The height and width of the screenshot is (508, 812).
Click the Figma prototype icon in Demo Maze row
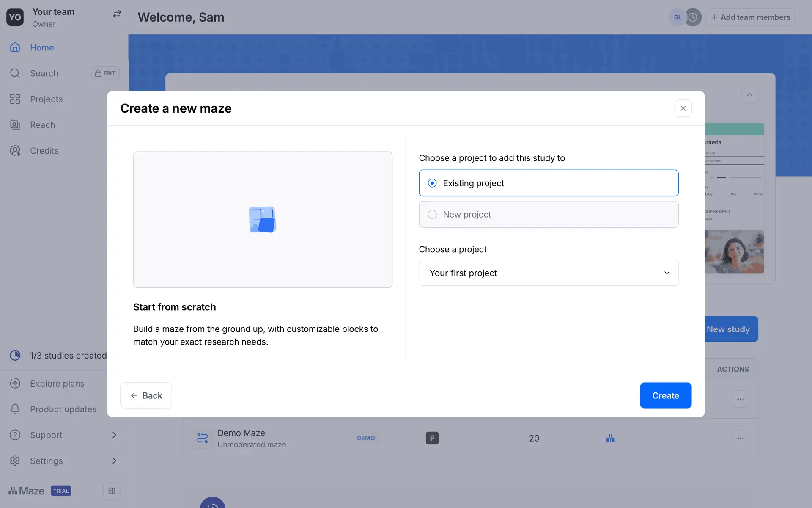(x=432, y=438)
